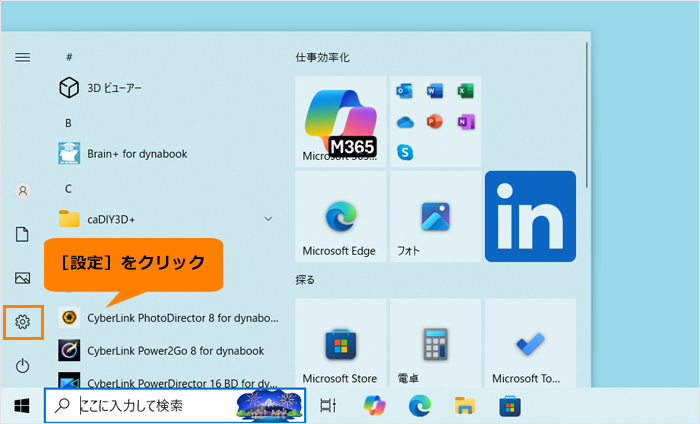Screen dimensions: 700x424
Task: Open Documents icon in Start sidebar
Action: coord(22,234)
